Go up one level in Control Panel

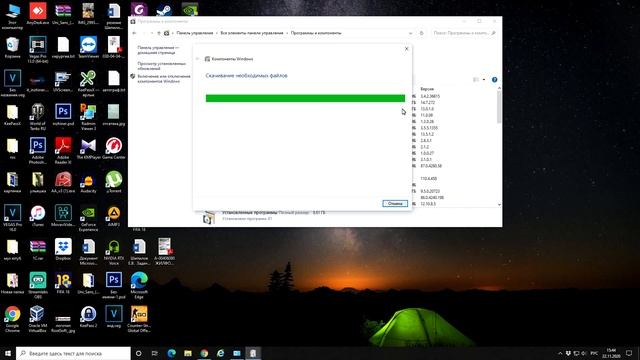point(159,33)
